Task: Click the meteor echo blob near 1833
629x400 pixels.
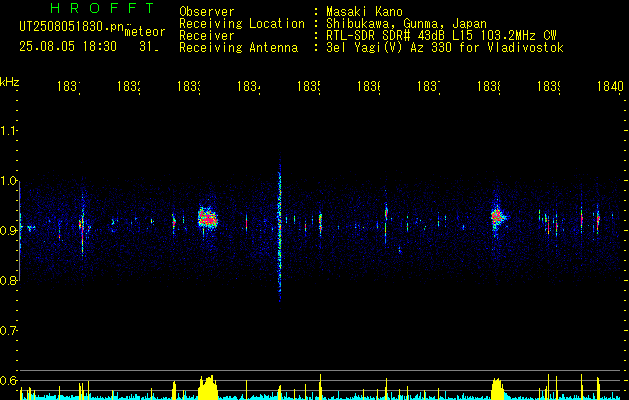Action: tap(208, 219)
